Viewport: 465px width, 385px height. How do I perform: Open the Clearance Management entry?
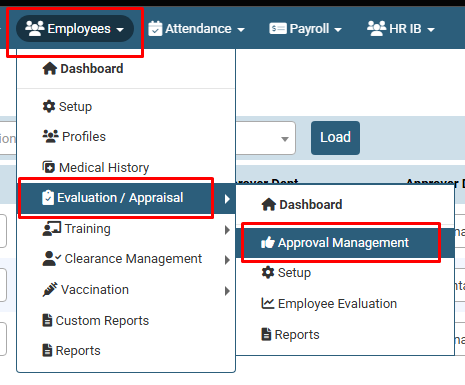pyautogui.click(x=126, y=259)
